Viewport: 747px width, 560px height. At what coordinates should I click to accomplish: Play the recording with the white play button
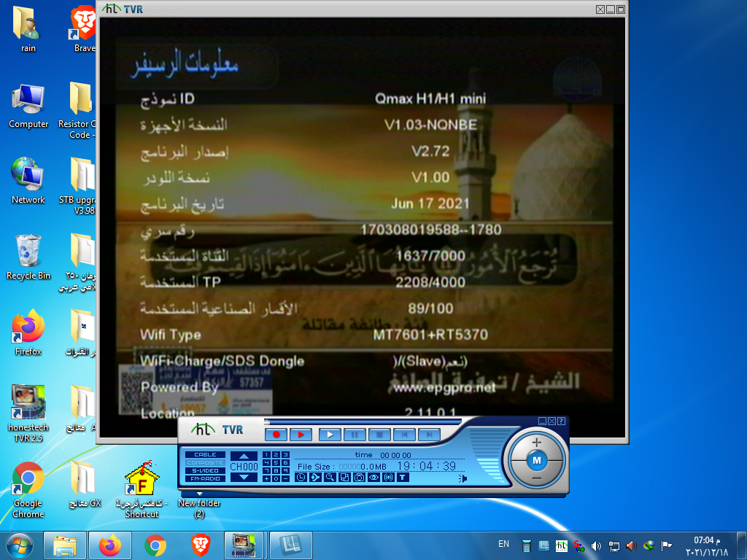(x=330, y=435)
